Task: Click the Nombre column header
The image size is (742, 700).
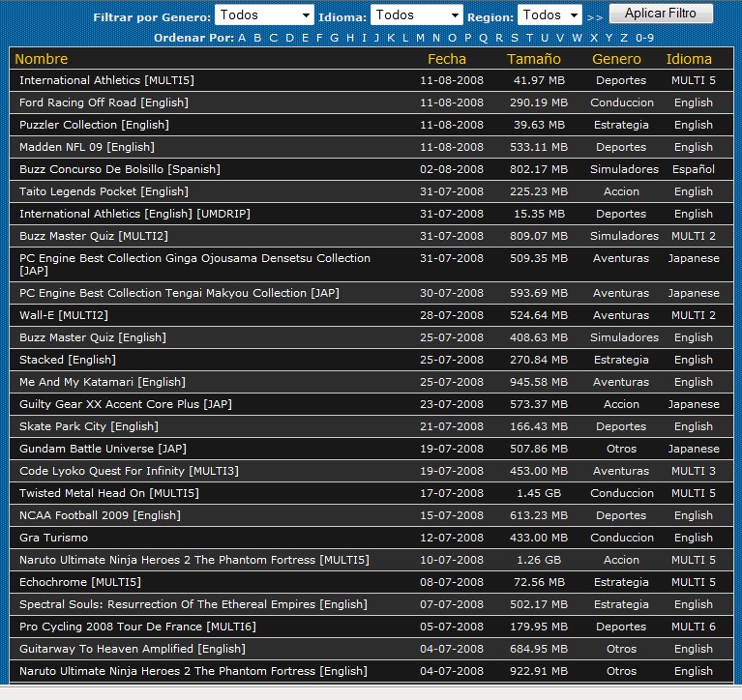Action: tap(42, 59)
